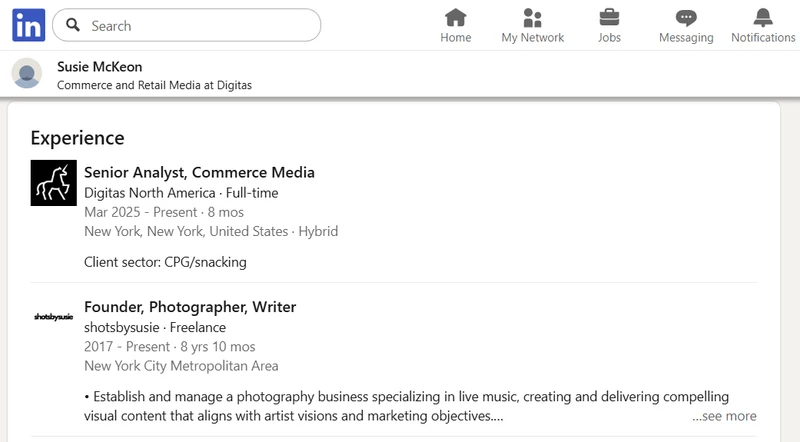Focus the Search text field
This screenshot has height=442, width=800.
click(x=200, y=25)
